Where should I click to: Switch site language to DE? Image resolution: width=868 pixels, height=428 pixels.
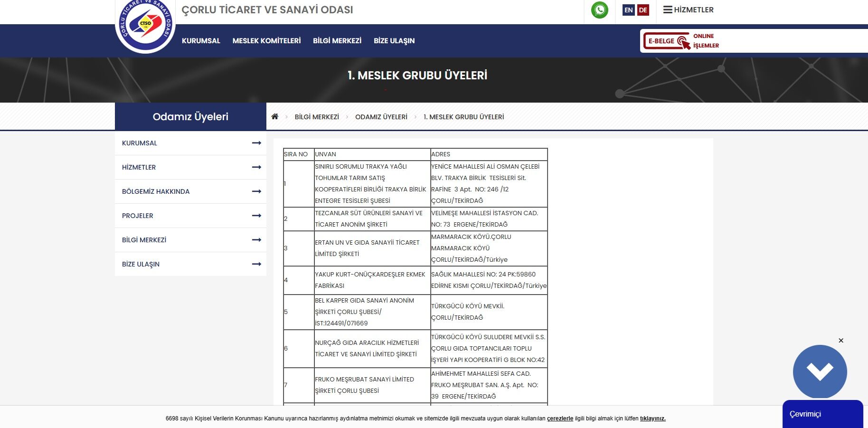(643, 10)
